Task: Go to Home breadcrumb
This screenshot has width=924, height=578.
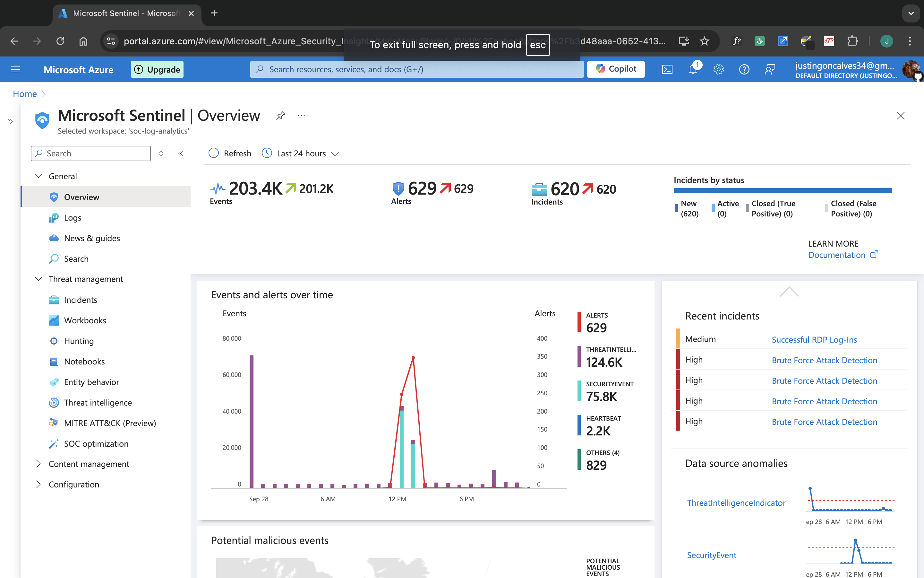Action: 25,94
